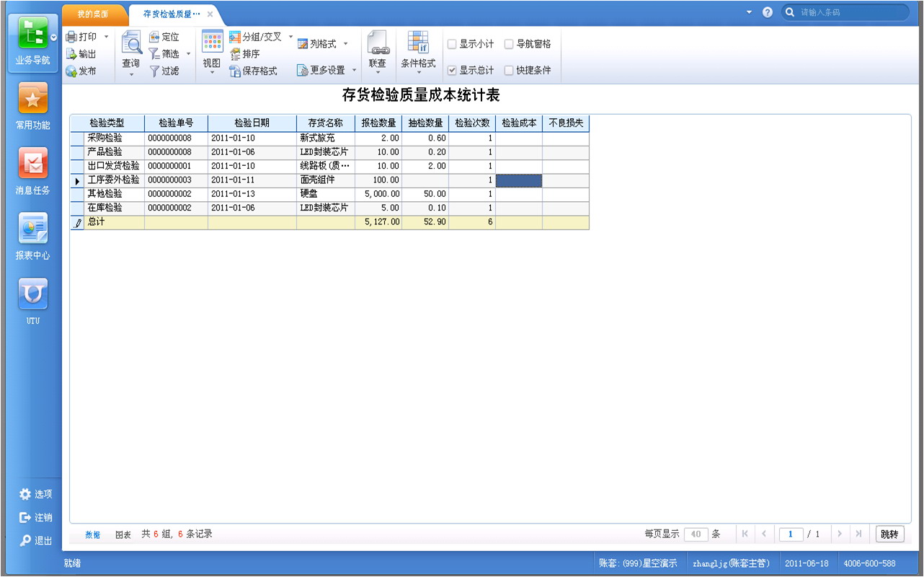The height and width of the screenshot is (577, 924).
Task: Open the top-right dropdown menu arrow
Action: click(x=749, y=12)
